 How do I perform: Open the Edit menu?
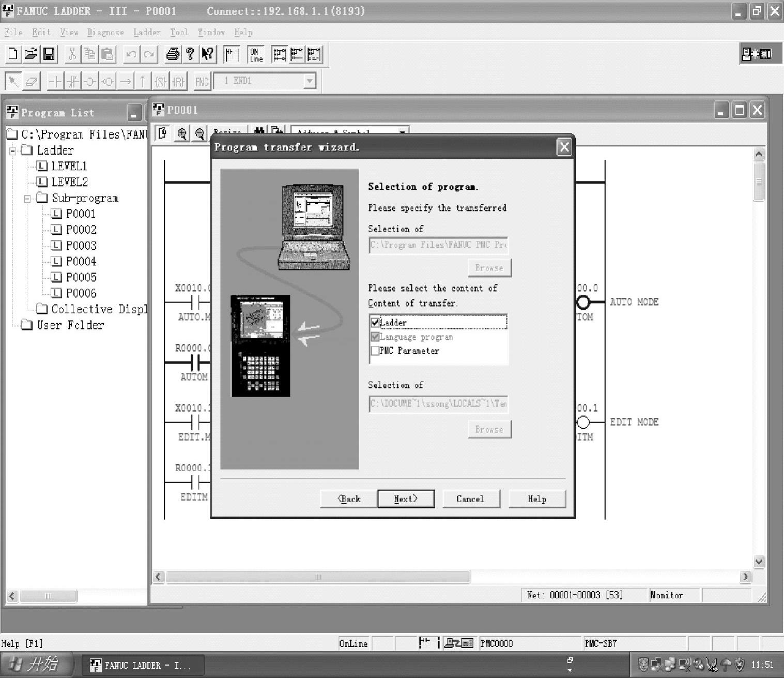click(41, 32)
